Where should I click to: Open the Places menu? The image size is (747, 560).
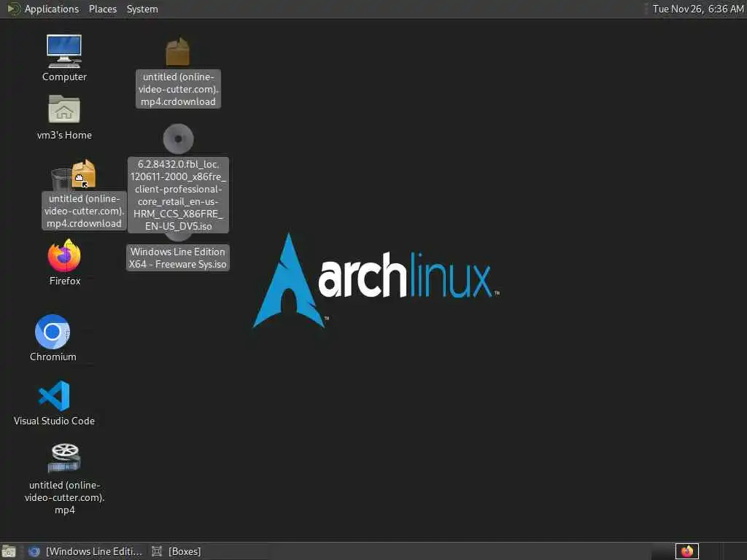102,9
